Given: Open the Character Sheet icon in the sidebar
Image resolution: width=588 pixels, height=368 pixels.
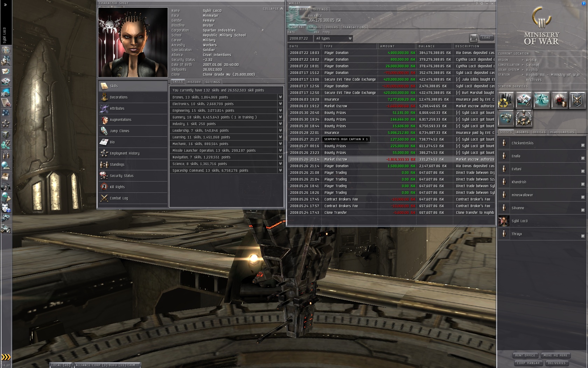Looking at the screenshot, I should [6, 50].
